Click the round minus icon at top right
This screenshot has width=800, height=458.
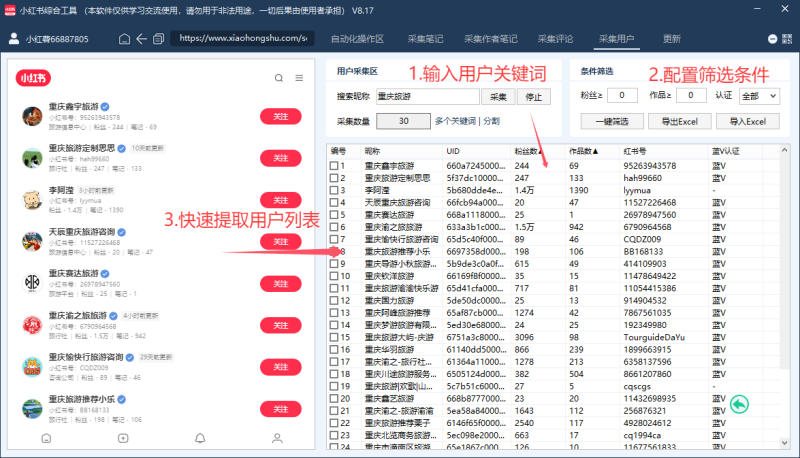pos(772,39)
